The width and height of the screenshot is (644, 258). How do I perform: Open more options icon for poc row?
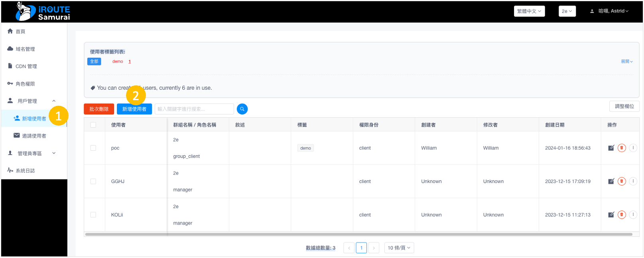pyautogui.click(x=633, y=148)
